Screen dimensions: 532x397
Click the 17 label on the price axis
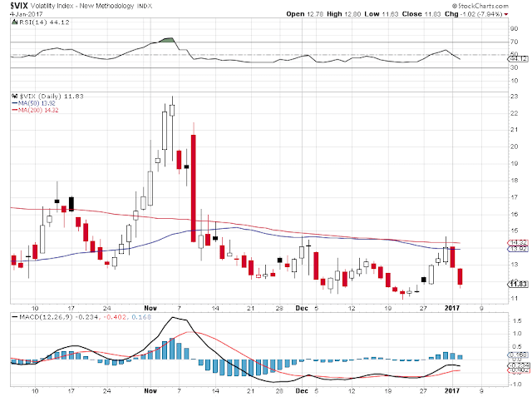(514, 197)
